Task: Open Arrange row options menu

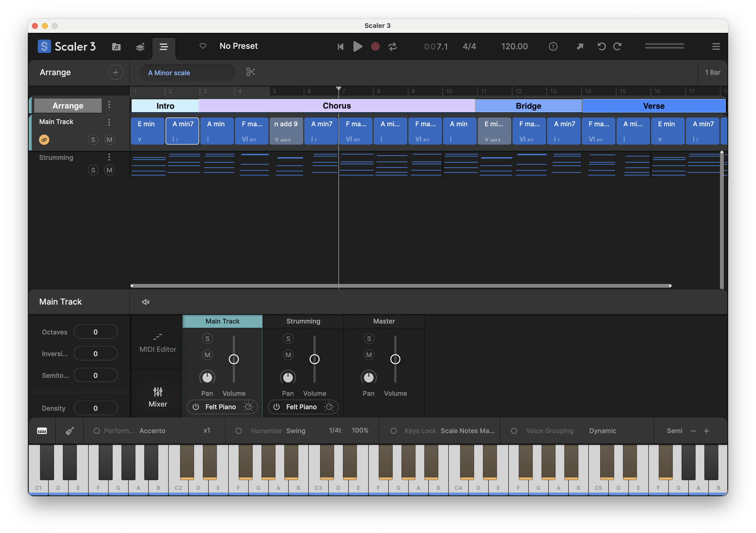Action: (x=109, y=105)
